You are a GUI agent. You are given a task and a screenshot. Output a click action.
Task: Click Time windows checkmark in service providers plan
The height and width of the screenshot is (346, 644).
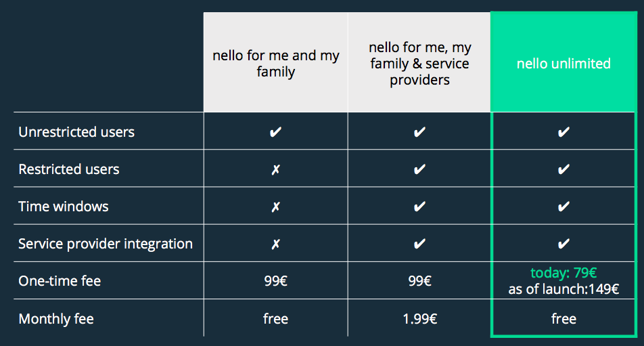pyautogui.click(x=419, y=207)
